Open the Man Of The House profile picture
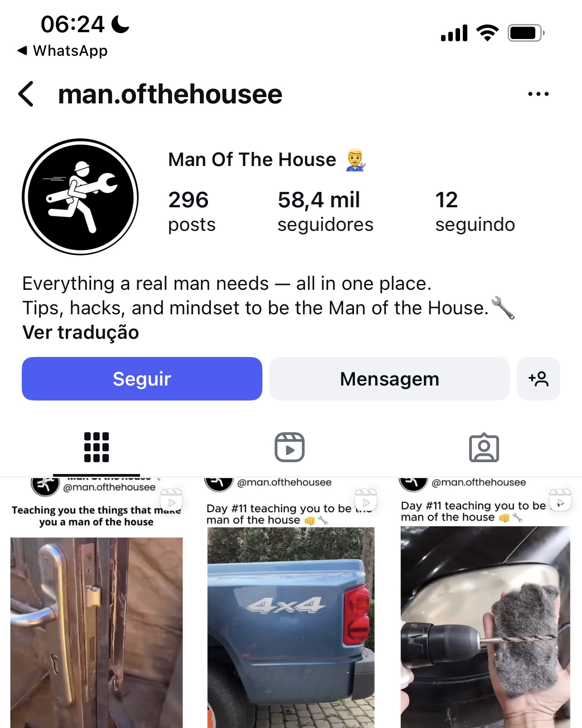582x728 pixels. 80,197
